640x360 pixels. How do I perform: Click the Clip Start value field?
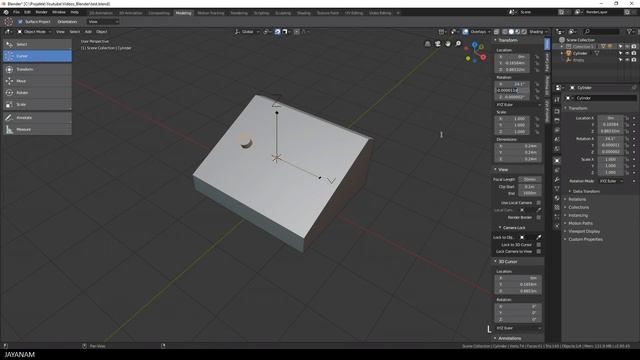pos(529,187)
